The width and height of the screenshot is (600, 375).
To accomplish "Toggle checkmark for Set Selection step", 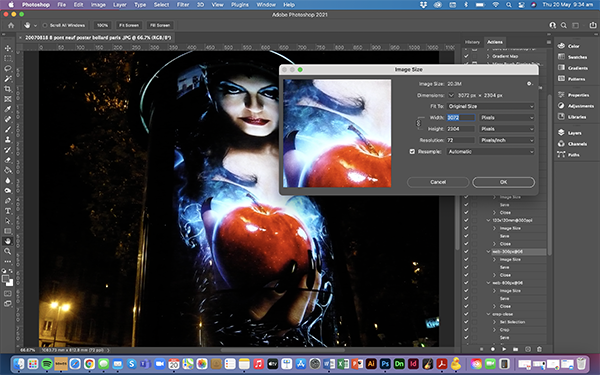I will [466, 322].
